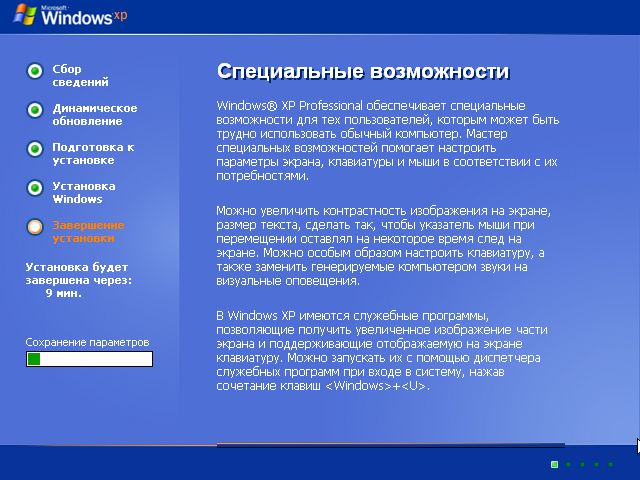Click the middle dot in the bottom-right row
This screenshot has height=480, width=640.
(582, 465)
